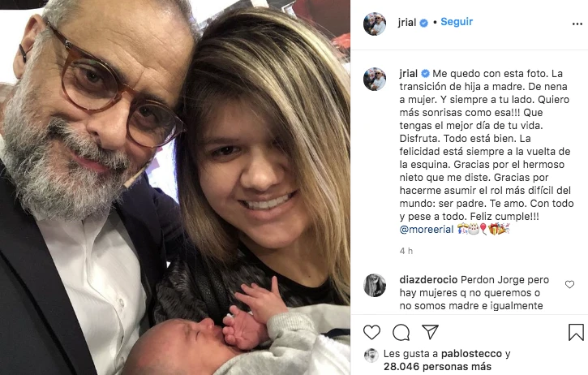Image resolution: width=588 pixels, height=375 pixels.
Task: Open pablostecco profile from likes
Action: click(x=471, y=354)
